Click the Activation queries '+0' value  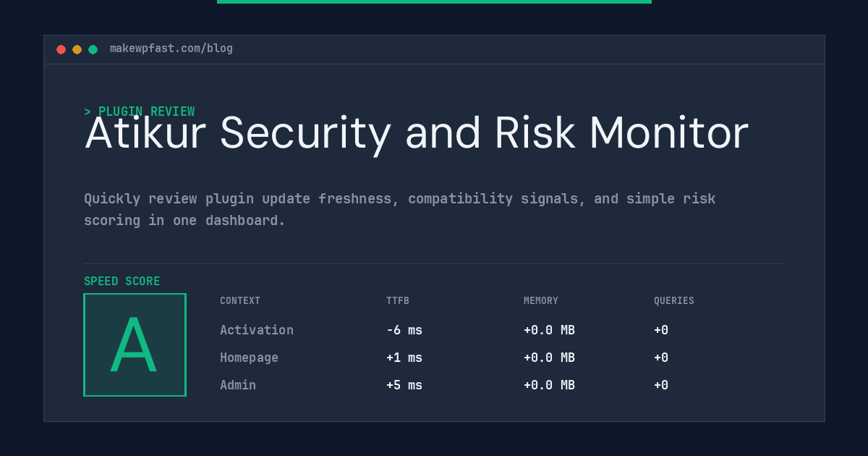click(x=661, y=330)
